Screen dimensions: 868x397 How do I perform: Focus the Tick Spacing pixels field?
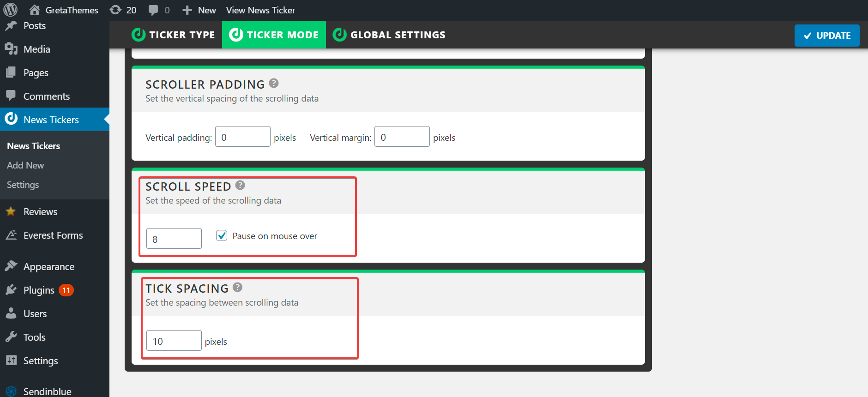(x=174, y=341)
